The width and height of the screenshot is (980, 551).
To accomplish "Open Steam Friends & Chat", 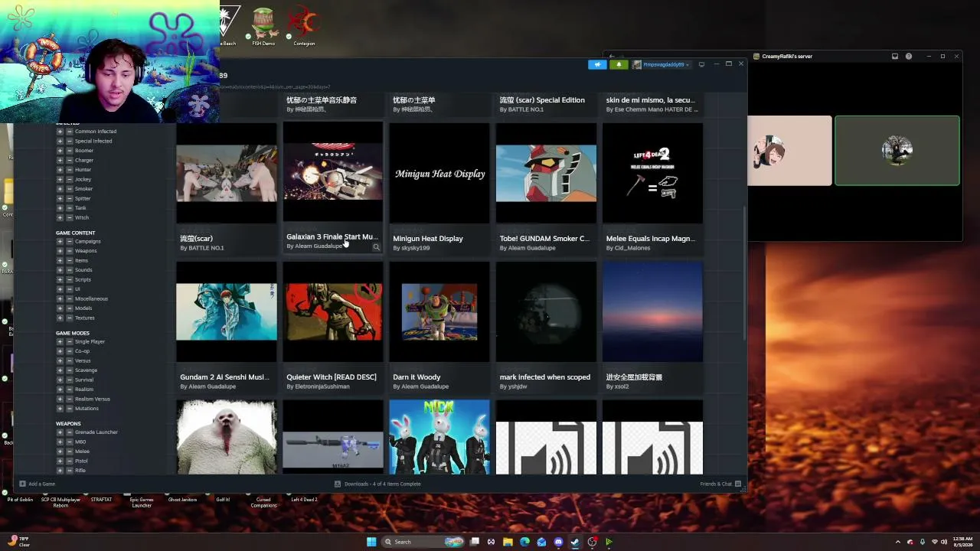I will pos(720,484).
